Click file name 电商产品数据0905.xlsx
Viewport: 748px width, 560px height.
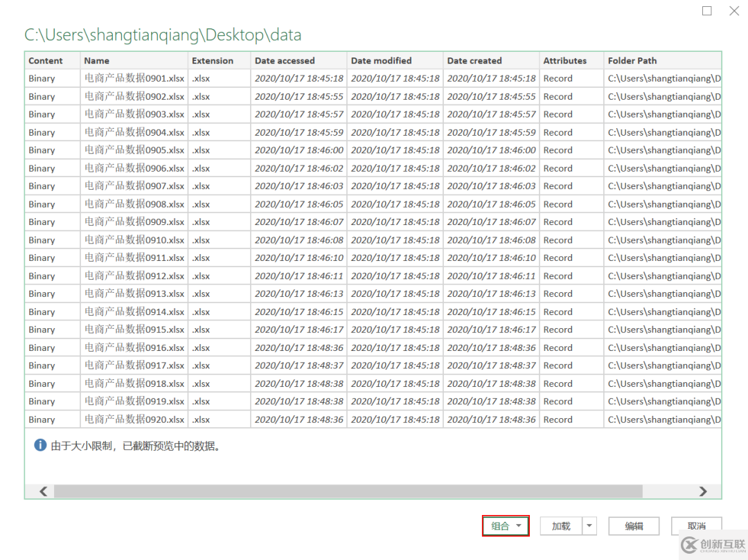click(134, 150)
